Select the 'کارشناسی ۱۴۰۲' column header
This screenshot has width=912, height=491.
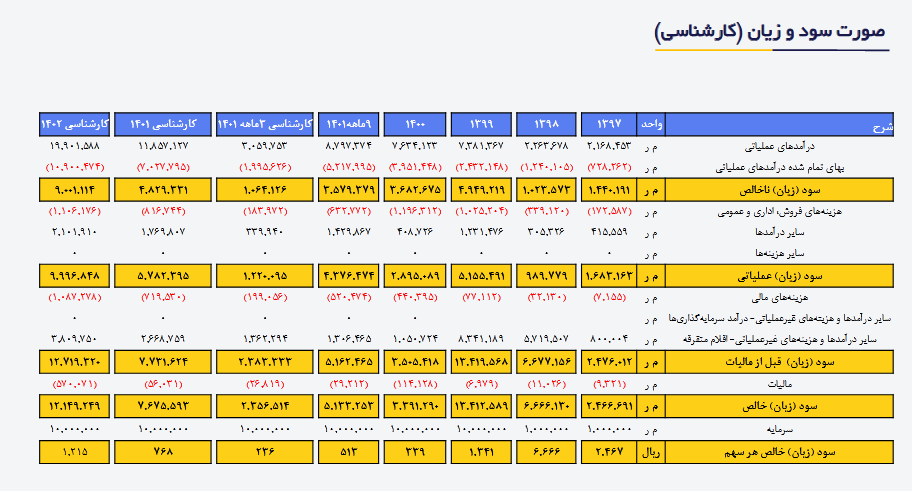[73, 124]
